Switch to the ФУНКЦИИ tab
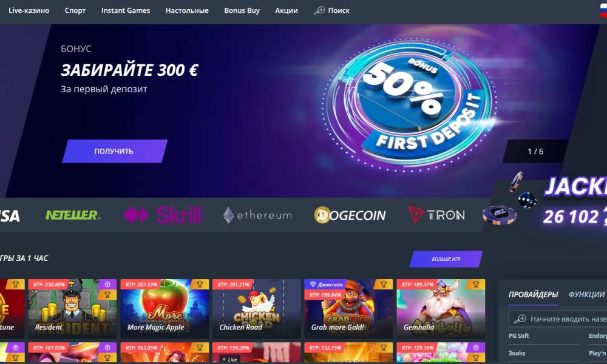607x364 pixels. click(x=586, y=294)
